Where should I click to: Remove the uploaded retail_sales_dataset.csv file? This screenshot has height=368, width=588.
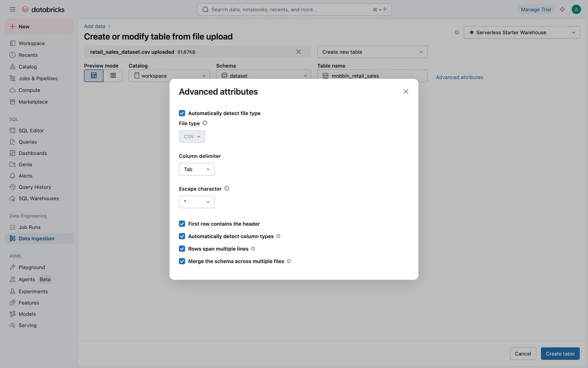(299, 52)
